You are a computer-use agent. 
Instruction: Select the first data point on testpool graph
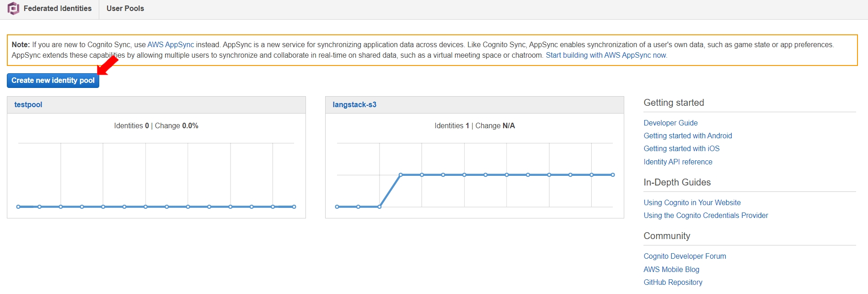pos(18,207)
